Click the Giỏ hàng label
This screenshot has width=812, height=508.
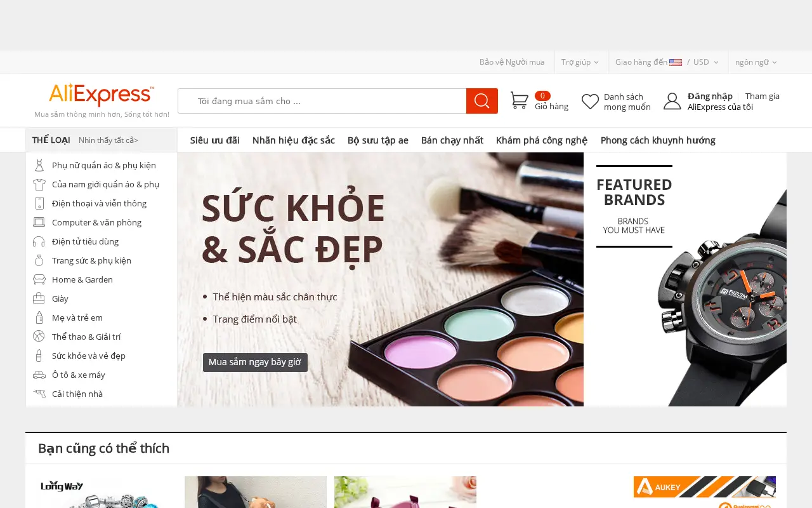coord(551,107)
